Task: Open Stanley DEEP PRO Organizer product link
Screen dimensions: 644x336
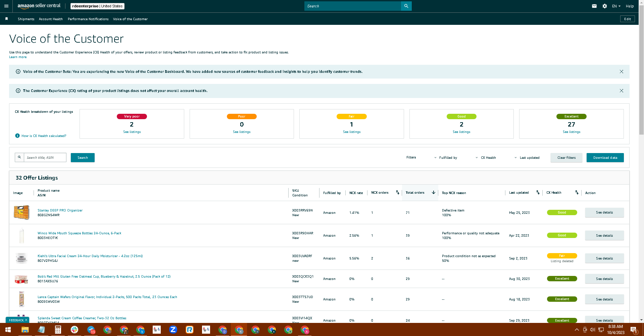Action: coord(60,210)
